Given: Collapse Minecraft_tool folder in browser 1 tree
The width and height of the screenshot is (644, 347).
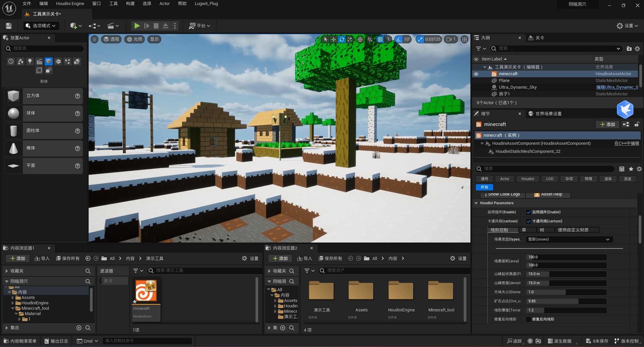Looking at the screenshot, I should tap(13, 308).
